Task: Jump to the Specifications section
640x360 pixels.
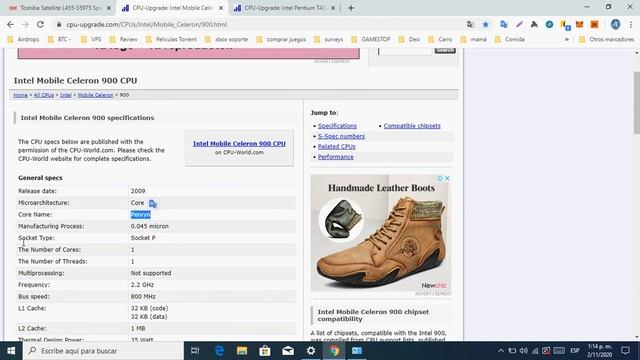Action: click(337, 126)
